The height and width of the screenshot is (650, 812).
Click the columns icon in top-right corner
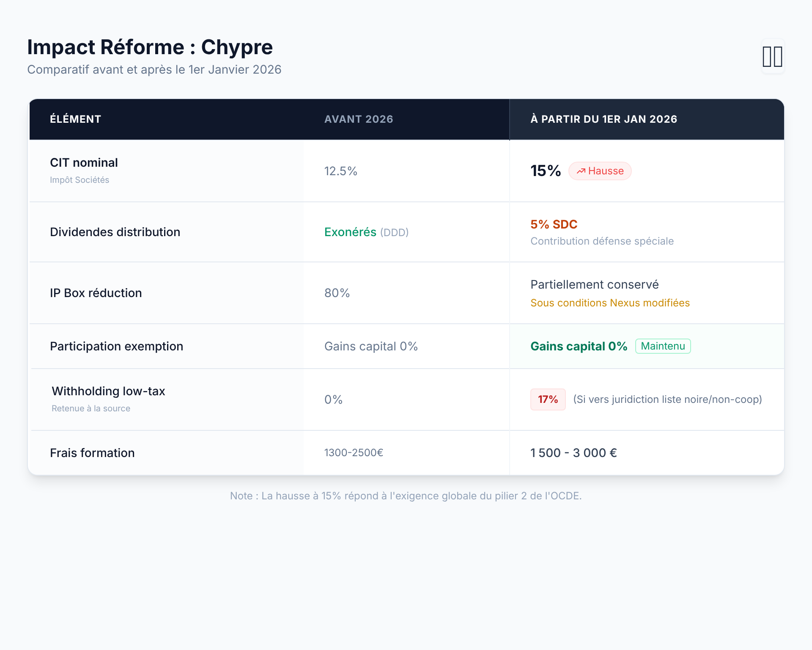[773, 57]
